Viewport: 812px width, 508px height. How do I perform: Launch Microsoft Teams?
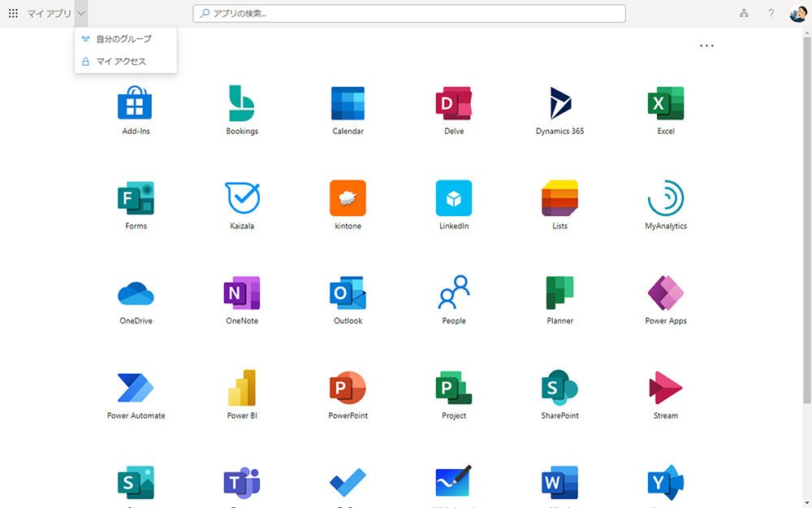click(x=242, y=483)
